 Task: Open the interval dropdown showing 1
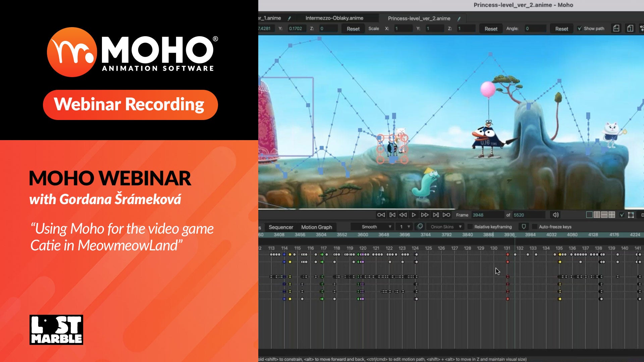coord(405,227)
